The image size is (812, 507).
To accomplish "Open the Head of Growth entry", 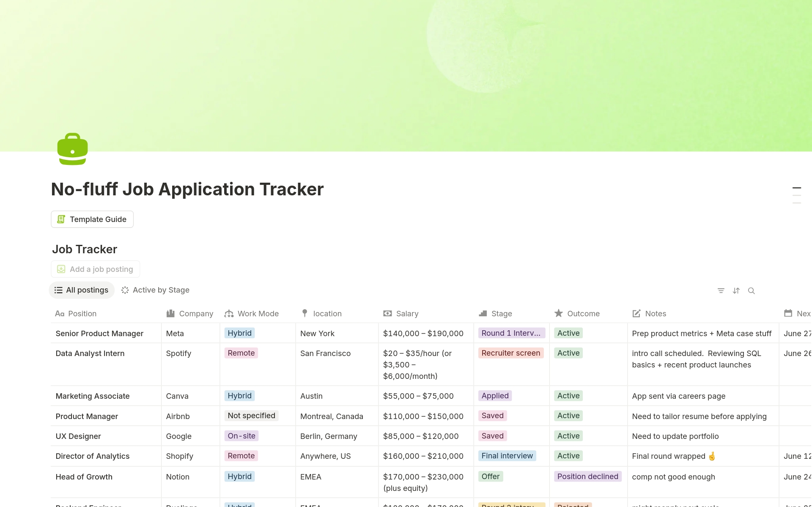I will coord(84,477).
